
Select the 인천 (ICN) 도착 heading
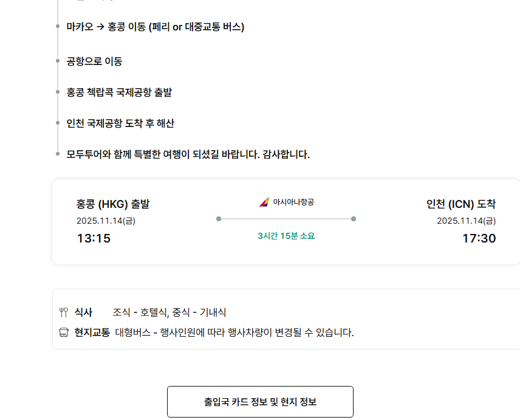click(x=461, y=204)
